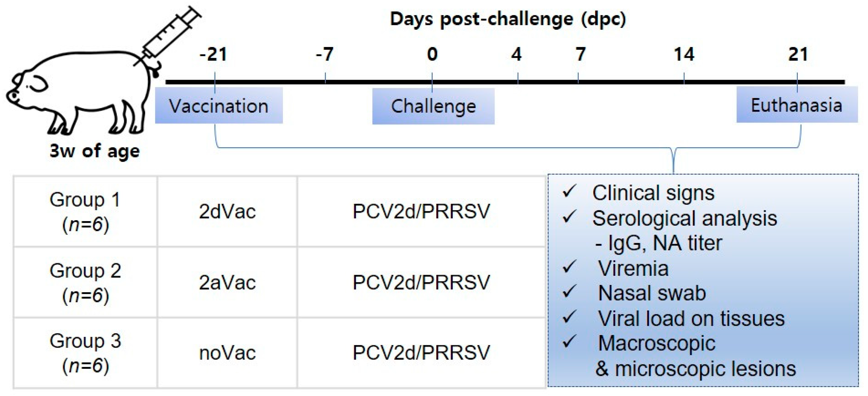The height and width of the screenshot is (396, 868).
Task: Click the Vaccination box
Action: tap(219, 106)
